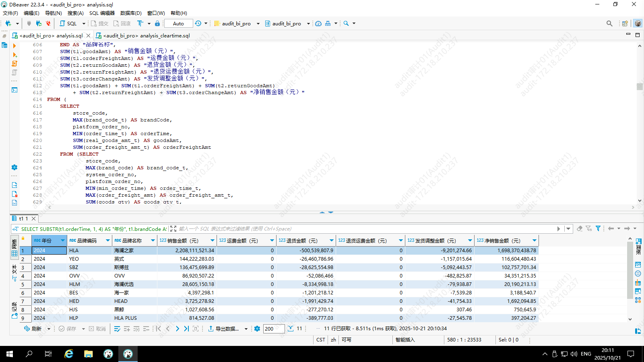Expand the 销售金额 column filter arrow
Screen dimensions: 644x362
[213, 241]
